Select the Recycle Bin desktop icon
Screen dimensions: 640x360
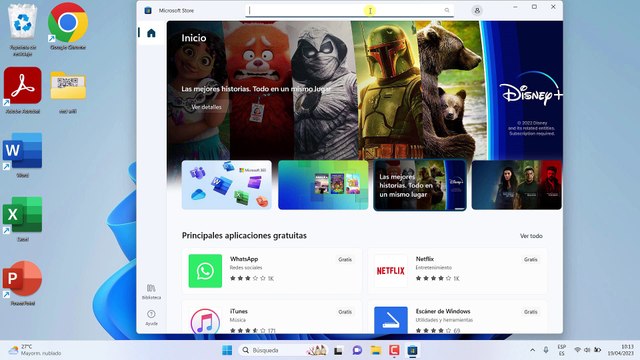tap(22, 29)
